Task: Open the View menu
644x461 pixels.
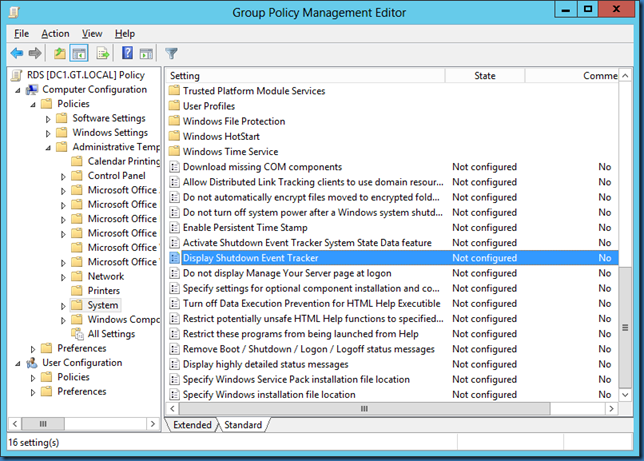Action: (x=92, y=33)
